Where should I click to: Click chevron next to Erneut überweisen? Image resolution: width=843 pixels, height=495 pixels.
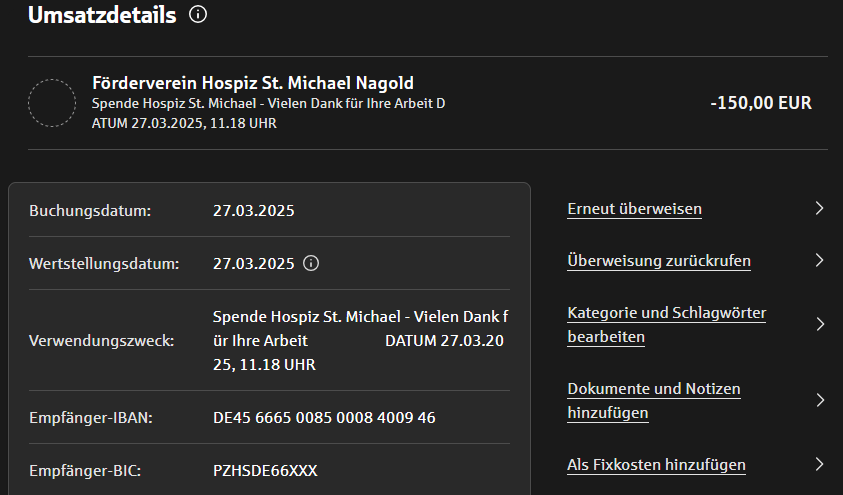[819, 209]
